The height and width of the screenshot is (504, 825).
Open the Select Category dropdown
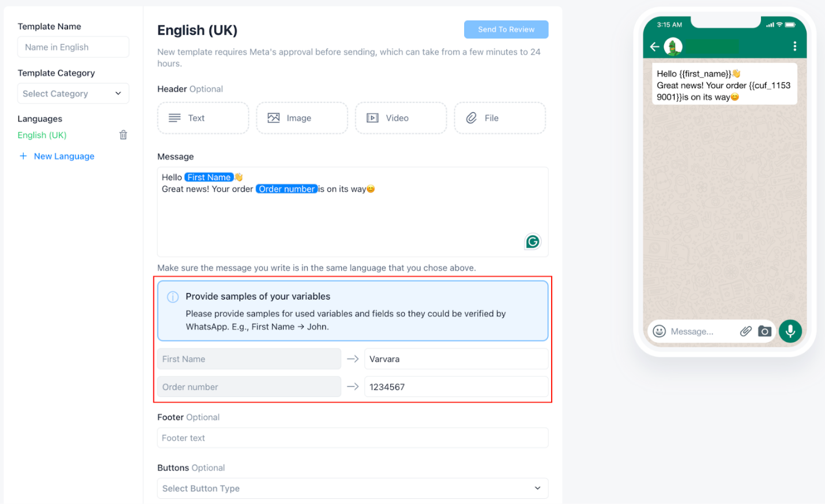73,93
